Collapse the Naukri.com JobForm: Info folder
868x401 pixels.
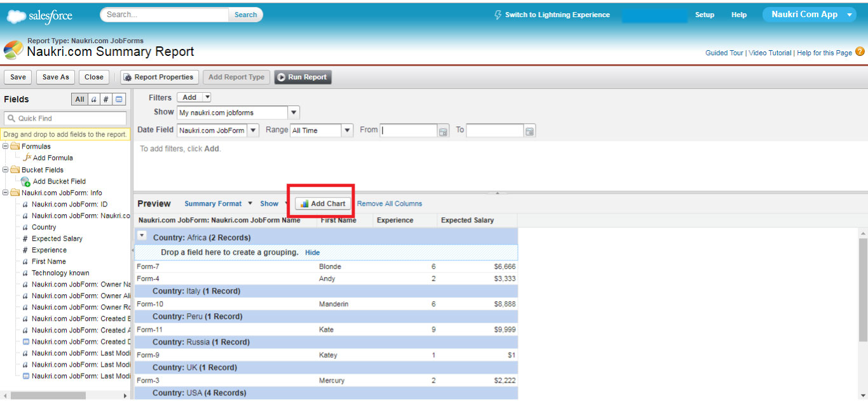[6, 193]
